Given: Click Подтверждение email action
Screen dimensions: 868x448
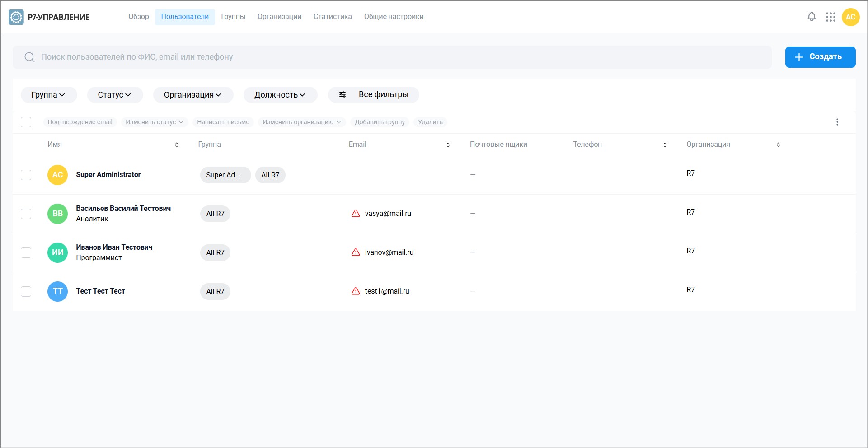Looking at the screenshot, I should pos(80,122).
